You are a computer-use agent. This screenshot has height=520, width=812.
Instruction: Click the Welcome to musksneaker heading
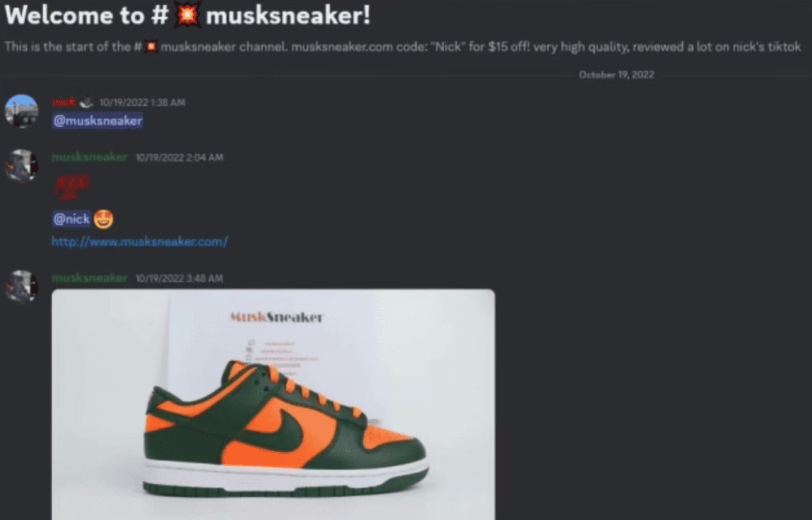[188, 15]
